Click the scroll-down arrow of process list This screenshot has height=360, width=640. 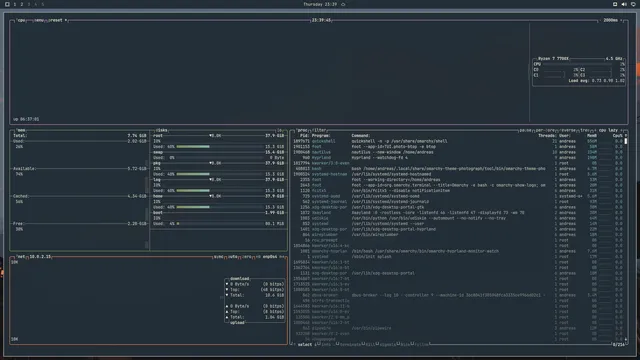coord(626,340)
